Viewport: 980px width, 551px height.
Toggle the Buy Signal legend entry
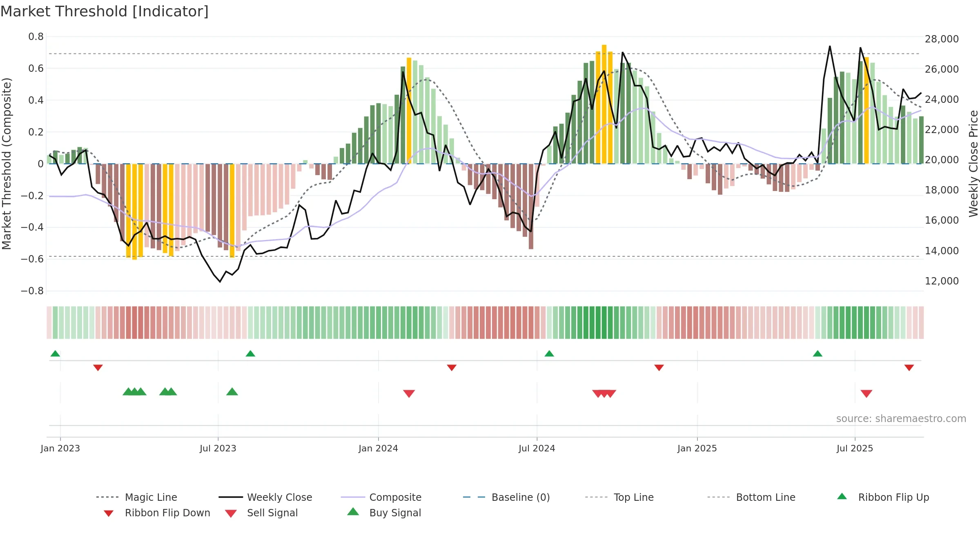pyautogui.click(x=384, y=513)
